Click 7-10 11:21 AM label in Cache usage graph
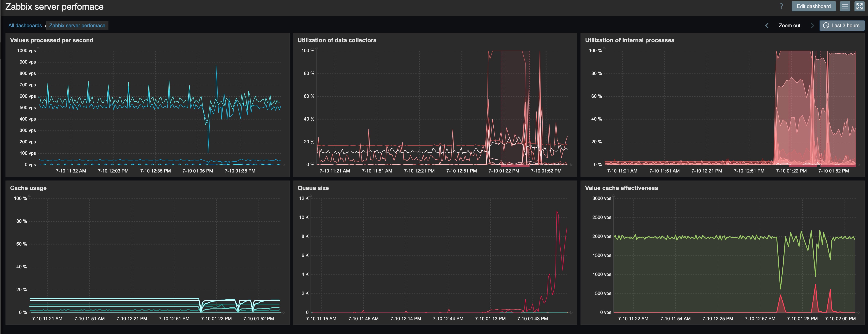Image resolution: width=868 pixels, height=334 pixels. click(47, 319)
